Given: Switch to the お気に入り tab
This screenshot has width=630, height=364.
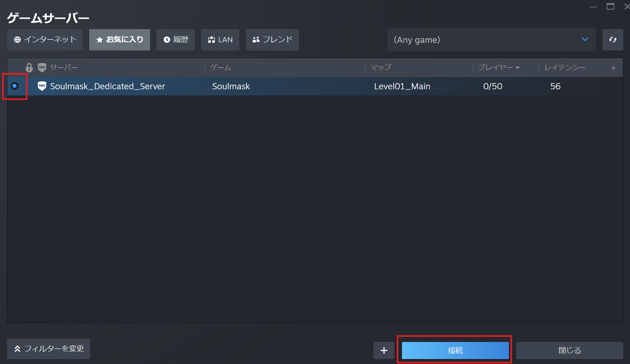Looking at the screenshot, I should pos(120,40).
